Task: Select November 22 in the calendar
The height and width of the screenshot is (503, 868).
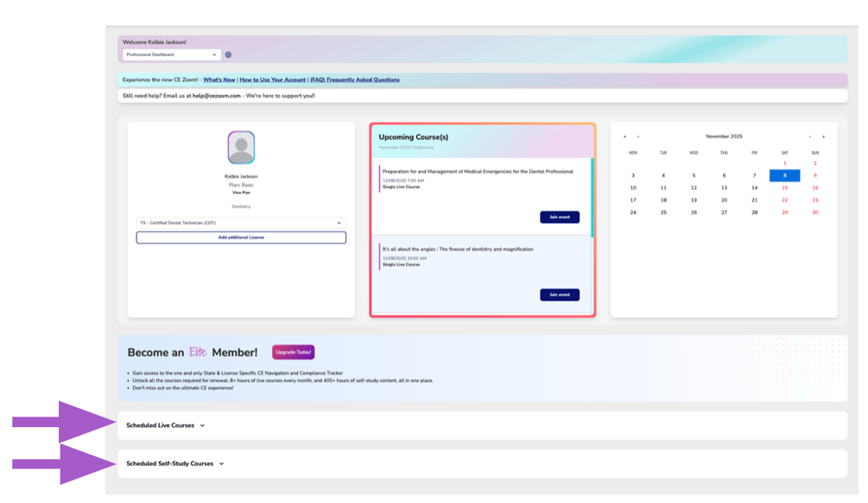Action: coord(784,200)
